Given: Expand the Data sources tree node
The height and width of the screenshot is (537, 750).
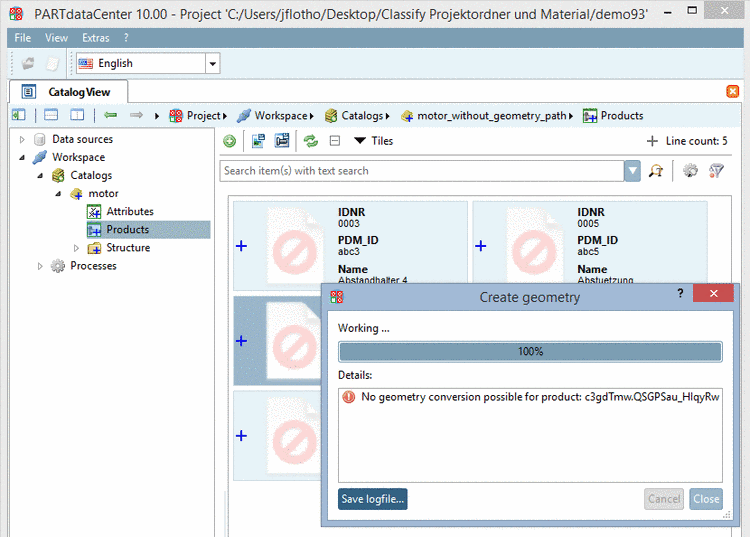Looking at the screenshot, I should (22, 139).
